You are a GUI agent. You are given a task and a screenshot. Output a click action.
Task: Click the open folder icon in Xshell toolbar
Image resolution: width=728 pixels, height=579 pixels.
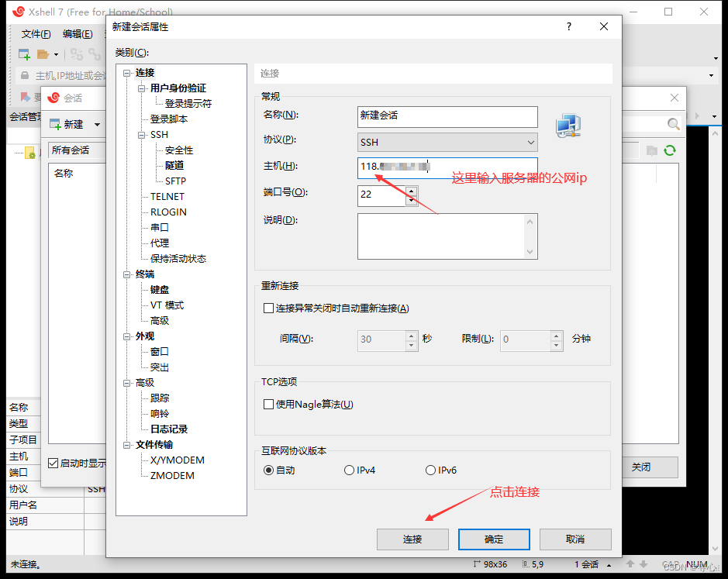[x=43, y=54]
